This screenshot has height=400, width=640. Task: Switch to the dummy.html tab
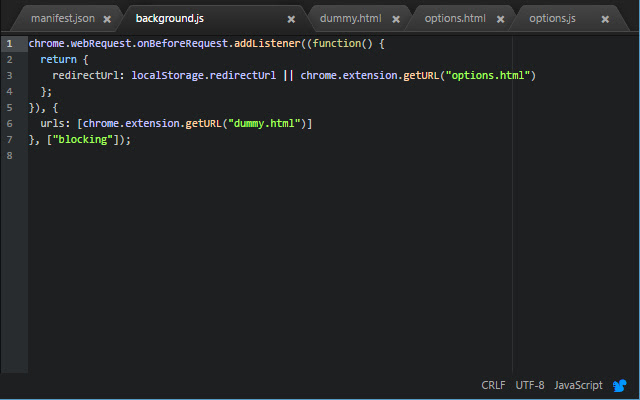click(351, 19)
